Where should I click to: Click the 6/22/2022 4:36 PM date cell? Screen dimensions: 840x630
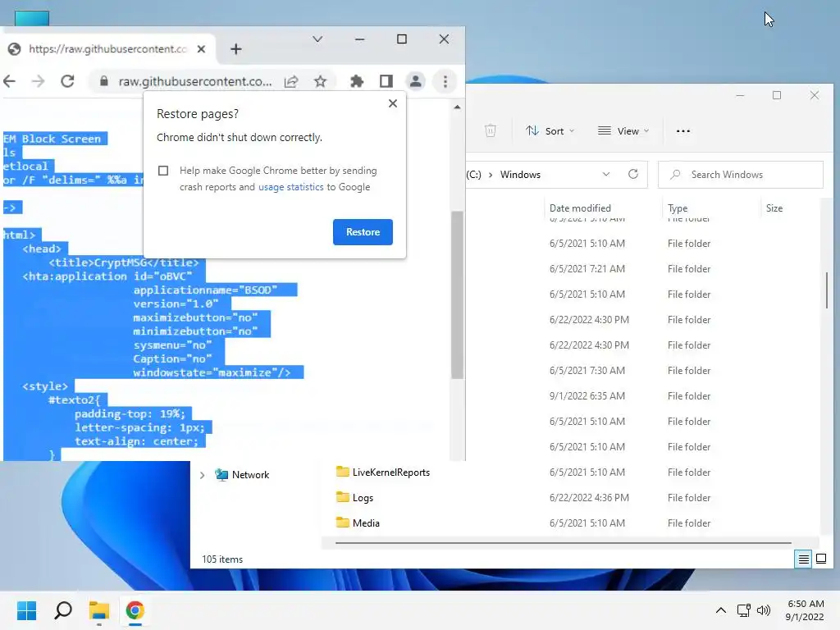click(589, 498)
